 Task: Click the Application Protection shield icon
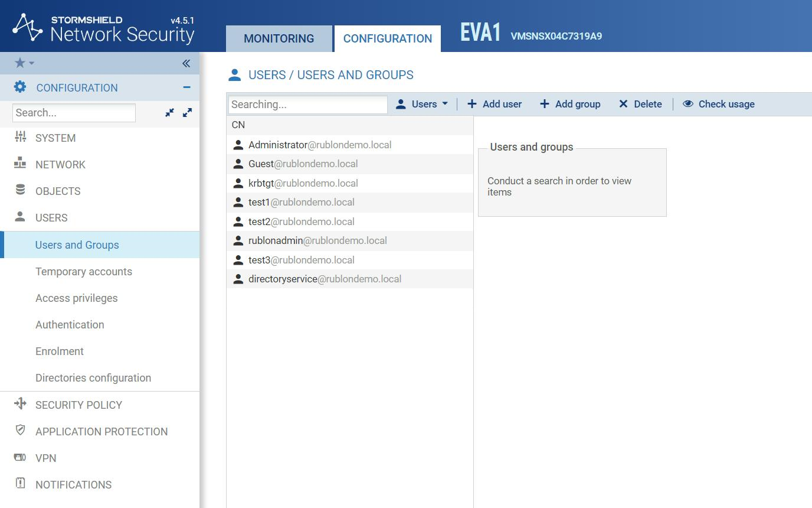pyautogui.click(x=20, y=431)
